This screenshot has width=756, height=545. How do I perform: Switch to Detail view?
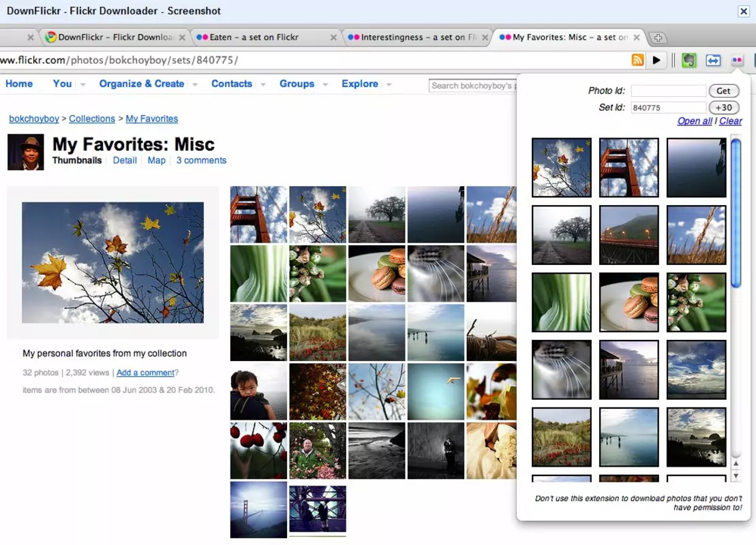125,161
